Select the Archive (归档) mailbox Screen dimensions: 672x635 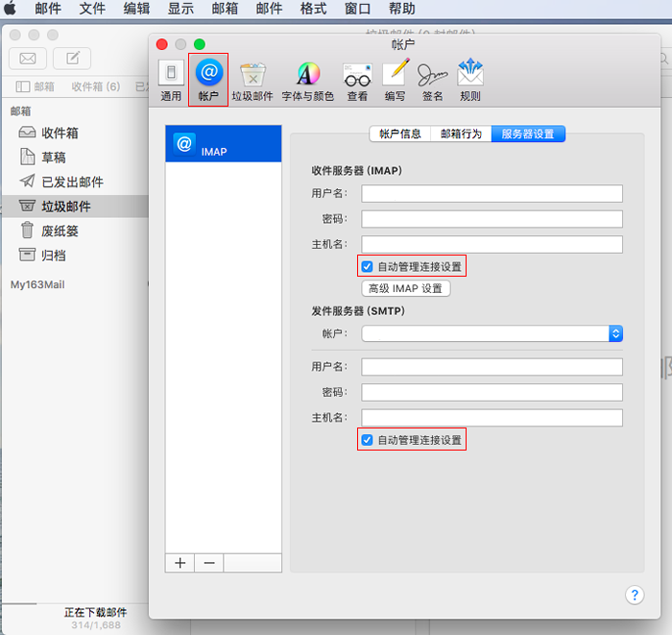(x=75, y=256)
